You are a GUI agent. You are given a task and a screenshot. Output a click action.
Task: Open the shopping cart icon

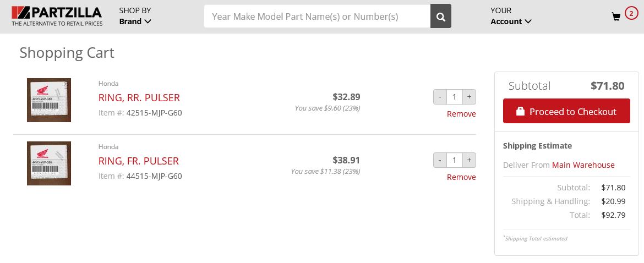(616, 17)
